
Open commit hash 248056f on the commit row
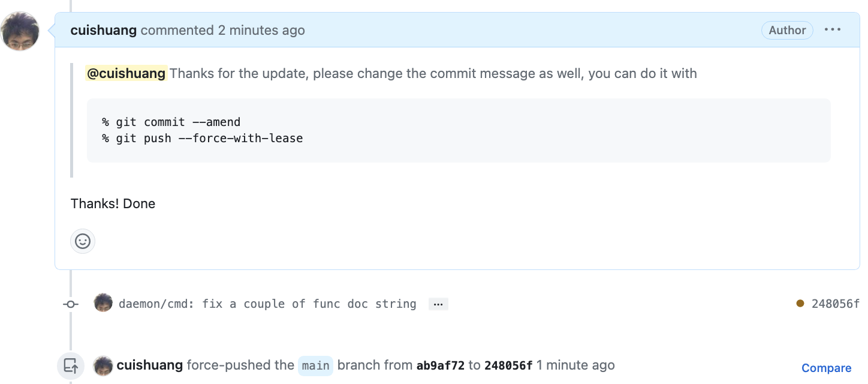836,304
